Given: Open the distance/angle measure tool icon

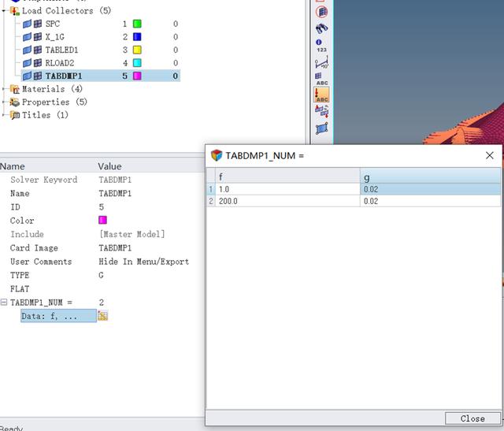Looking at the screenshot, I should point(321,62).
